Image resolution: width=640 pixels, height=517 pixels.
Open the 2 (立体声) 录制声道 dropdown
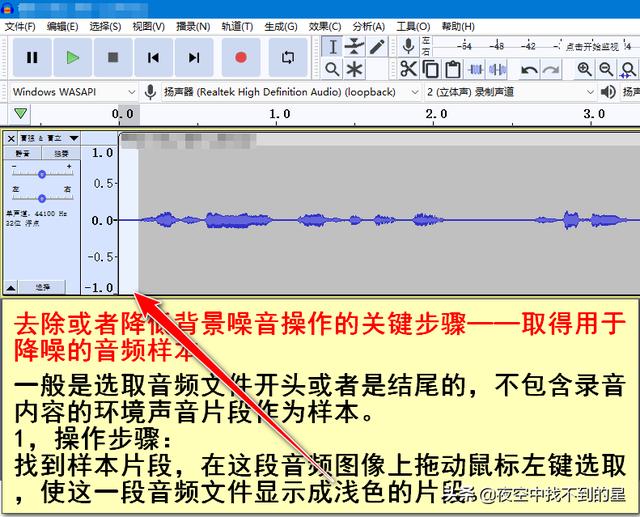pyautogui.click(x=509, y=92)
